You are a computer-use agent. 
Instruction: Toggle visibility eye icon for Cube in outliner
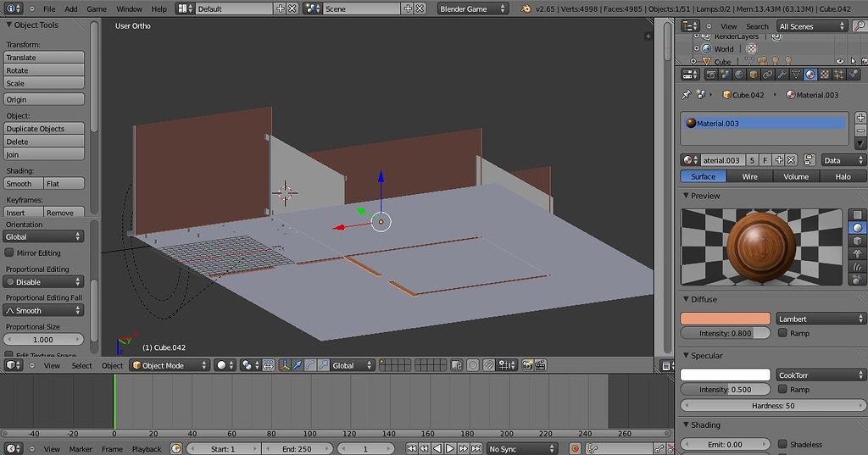tap(840, 62)
